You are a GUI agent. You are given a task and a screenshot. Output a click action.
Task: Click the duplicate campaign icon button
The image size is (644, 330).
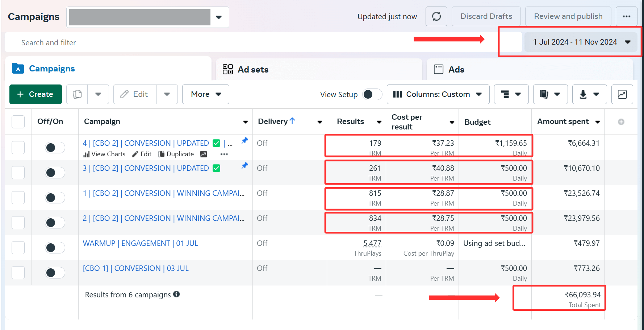point(77,94)
